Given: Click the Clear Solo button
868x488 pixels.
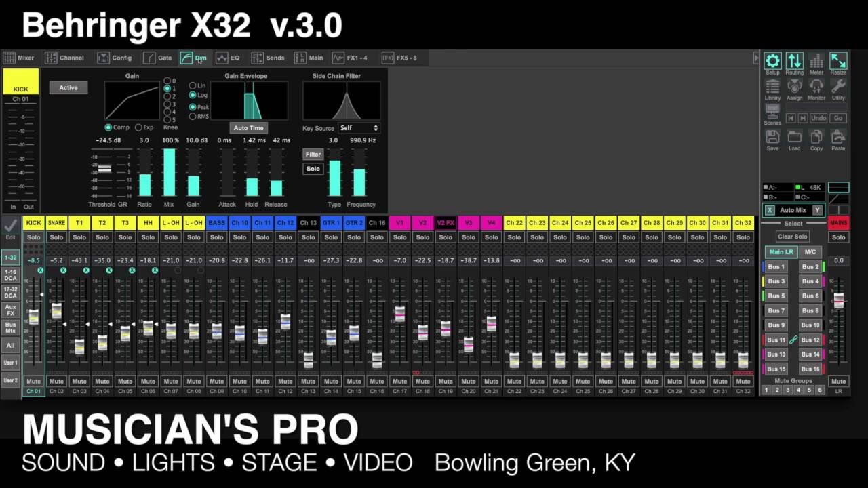Looking at the screenshot, I should pos(793,237).
